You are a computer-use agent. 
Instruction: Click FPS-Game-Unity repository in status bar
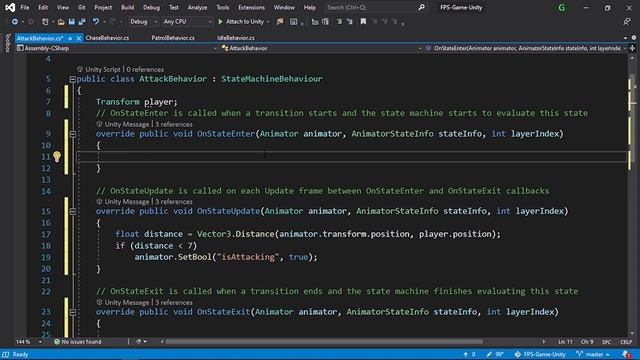pos(540,354)
